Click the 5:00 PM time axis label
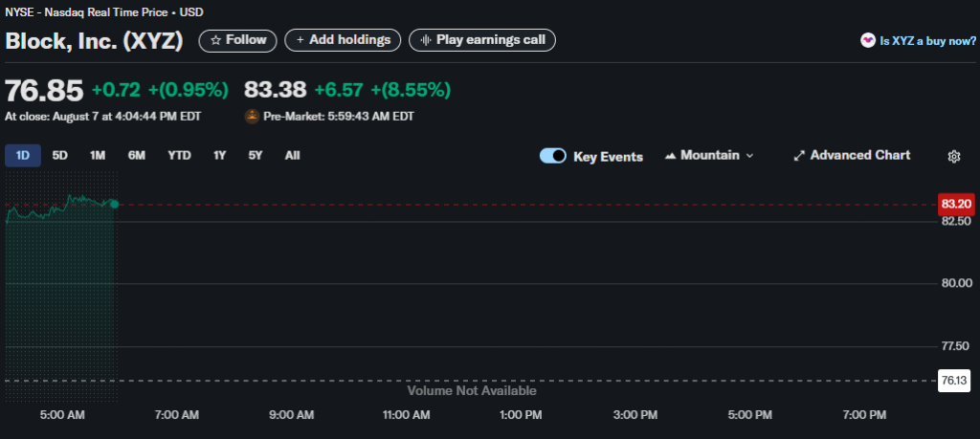This screenshot has height=439, width=980. (750, 415)
